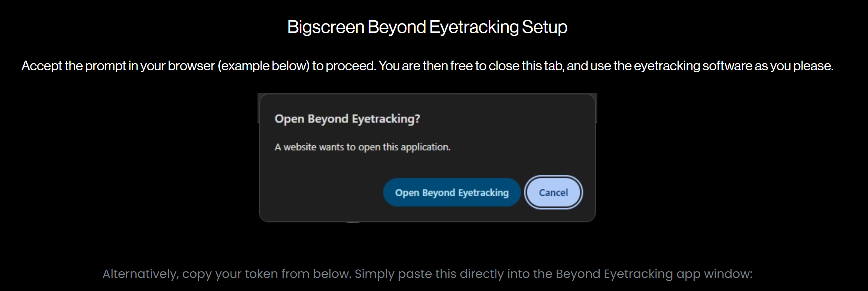
Task: Click the word "Setup" in the heading
Action: coord(544,27)
